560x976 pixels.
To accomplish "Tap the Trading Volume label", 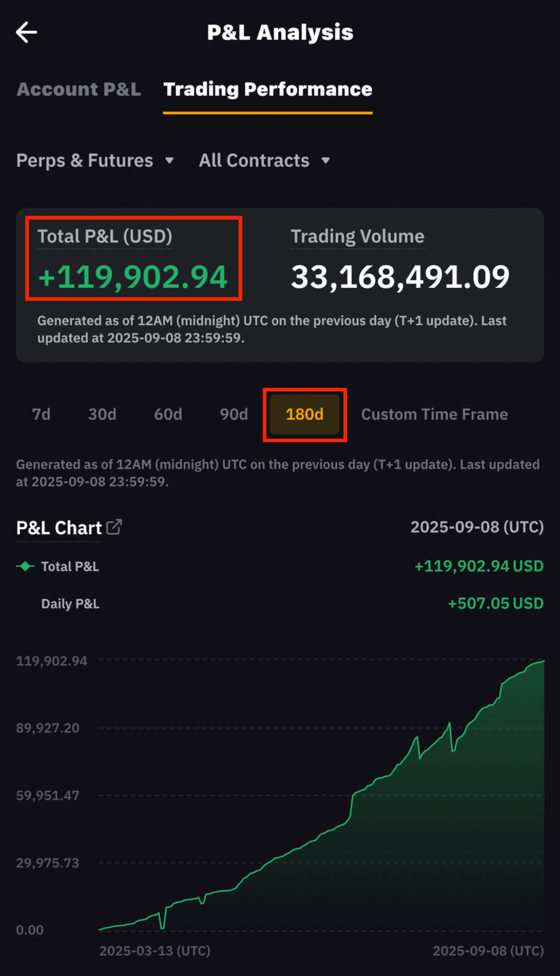I will (357, 236).
